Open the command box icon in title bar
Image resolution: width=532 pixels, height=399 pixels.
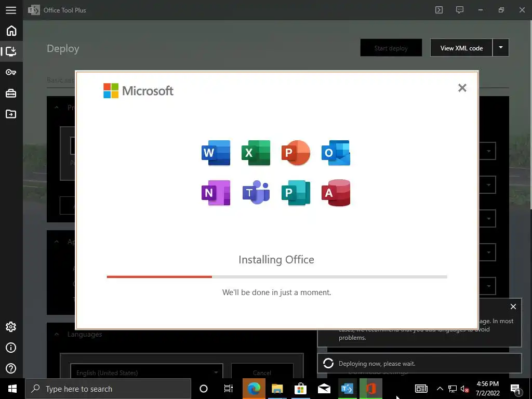438,10
